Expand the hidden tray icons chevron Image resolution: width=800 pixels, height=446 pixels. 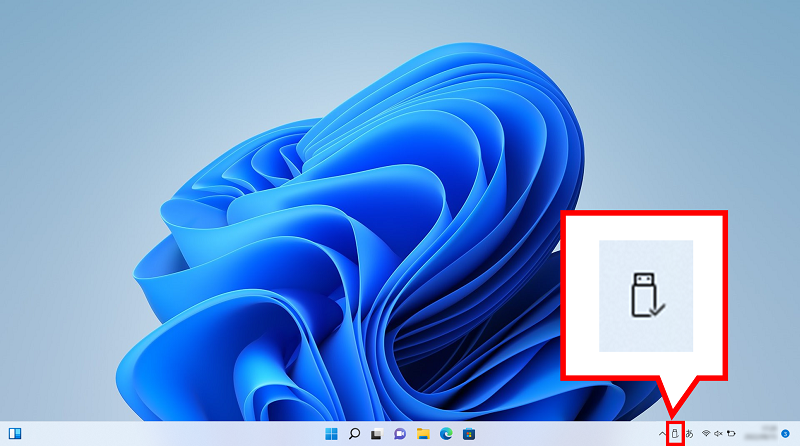tap(662, 434)
